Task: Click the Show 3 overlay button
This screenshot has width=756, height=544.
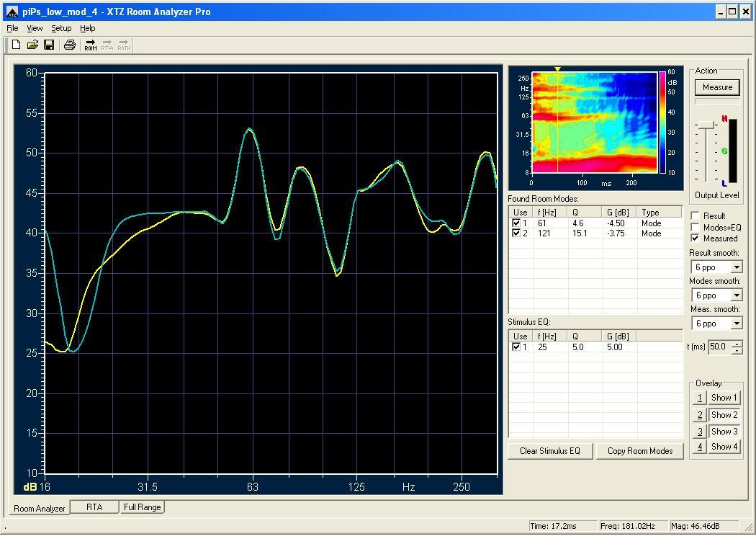Action: click(x=724, y=431)
